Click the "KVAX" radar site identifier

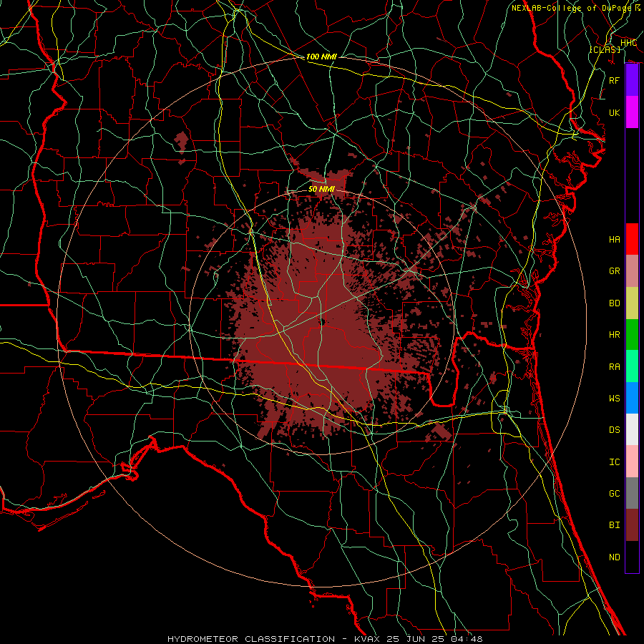click(367, 639)
